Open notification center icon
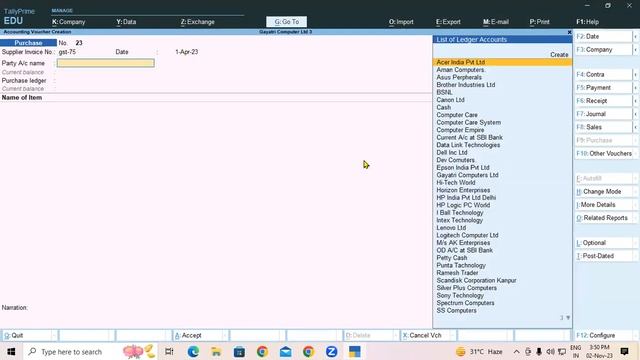 [x=624, y=351]
